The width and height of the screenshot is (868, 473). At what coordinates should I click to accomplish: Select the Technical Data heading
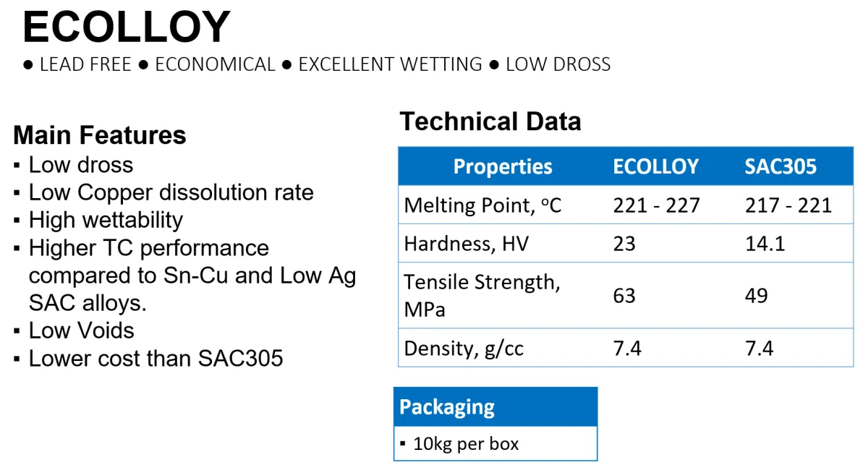[490, 122]
